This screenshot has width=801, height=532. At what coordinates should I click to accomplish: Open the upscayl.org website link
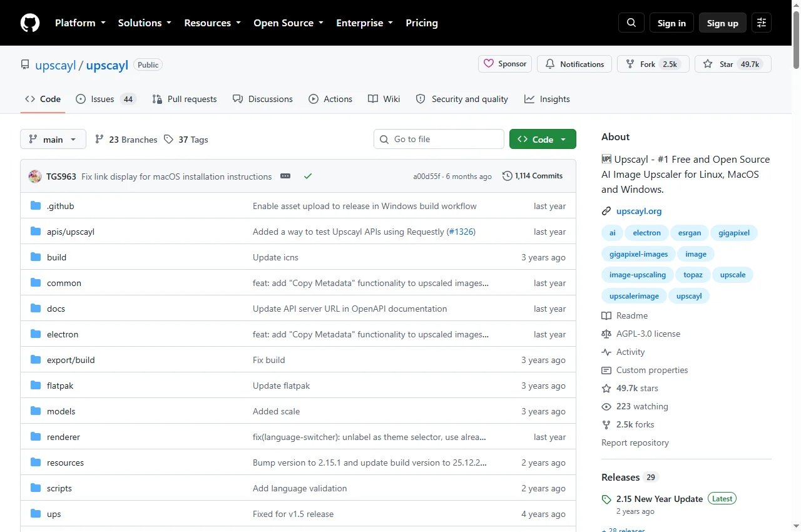click(639, 211)
